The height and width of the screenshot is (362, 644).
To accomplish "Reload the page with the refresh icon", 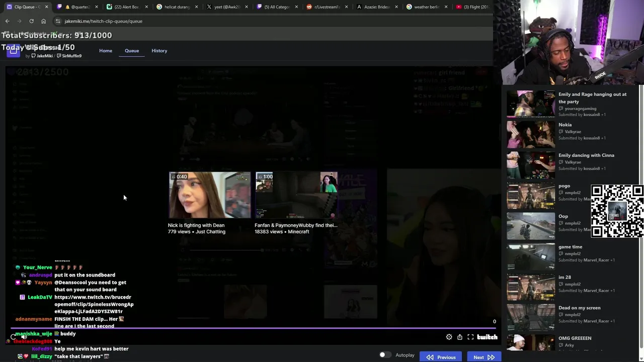I will 31,21.
